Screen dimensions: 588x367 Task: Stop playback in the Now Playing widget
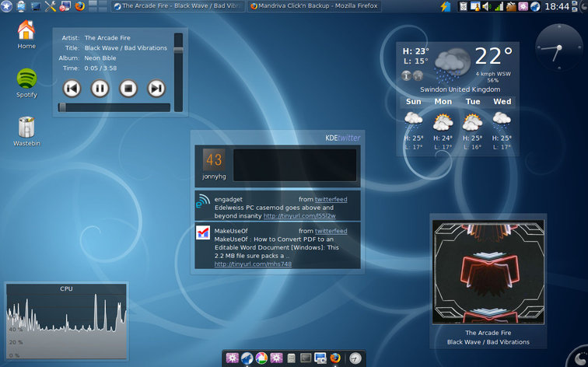tap(128, 89)
